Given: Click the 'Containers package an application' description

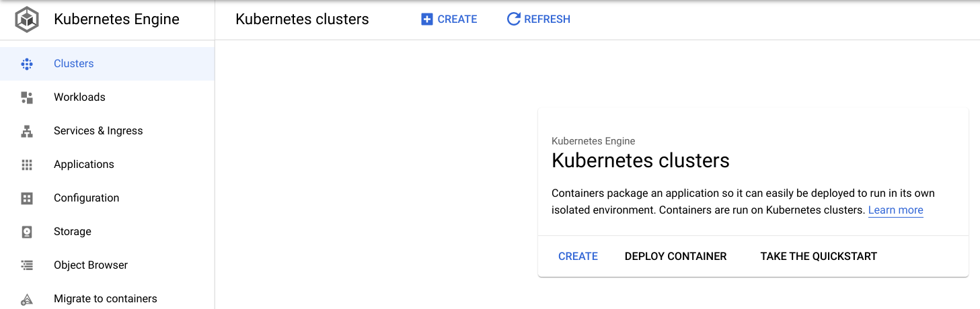Looking at the screenshot, I should (x=743, y=202).
